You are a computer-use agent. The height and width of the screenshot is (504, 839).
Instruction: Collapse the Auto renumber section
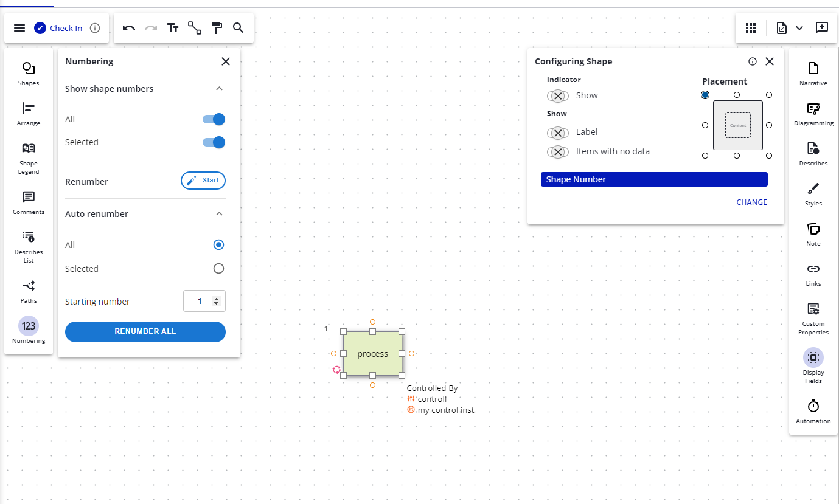tap(220, 214)
